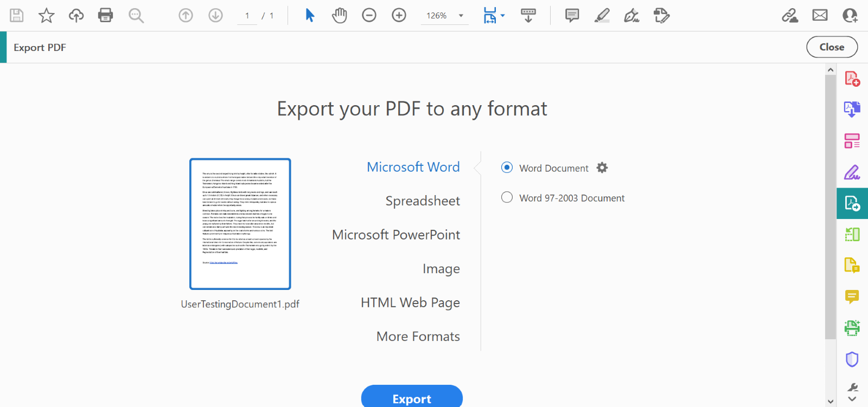This screenshot has height=407, width=868.
Task: Open Compress PDF green sidebar icon
Action: tap(852, 234)
